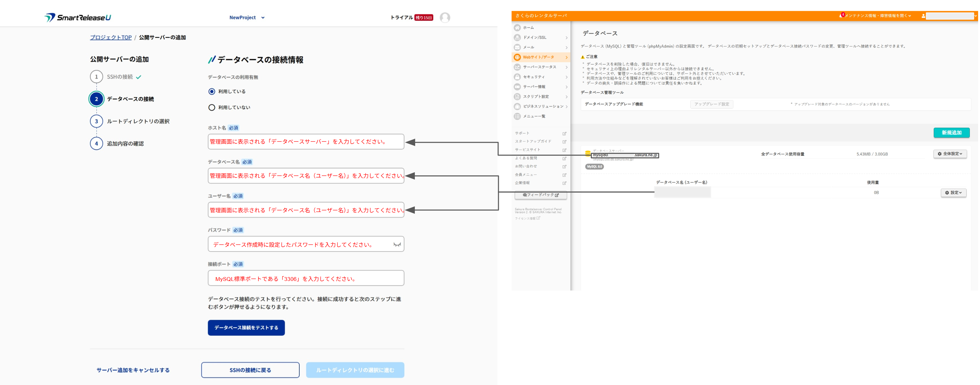
Task: Click the サポート external link icon
Action: tap(564, 133)
